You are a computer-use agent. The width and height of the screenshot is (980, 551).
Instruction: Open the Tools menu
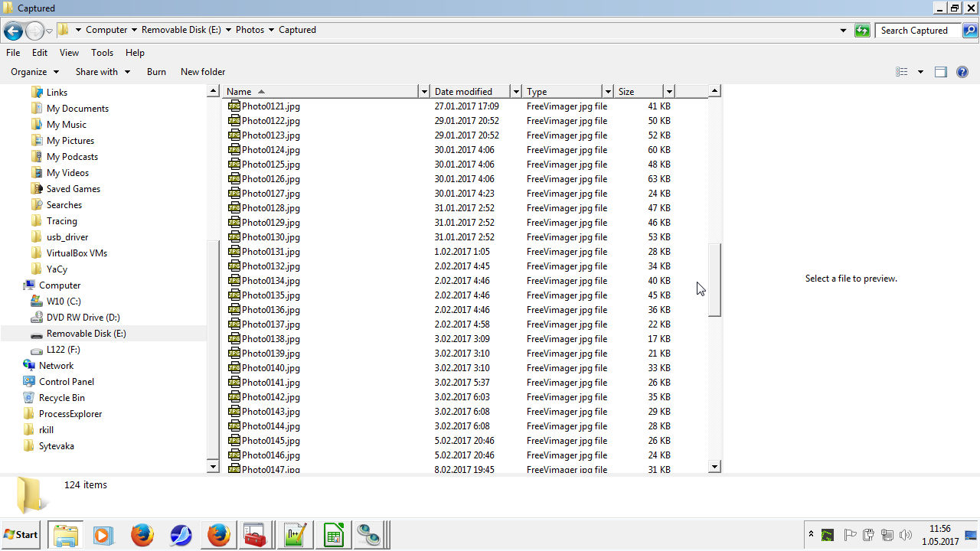[x=102, y=53]
